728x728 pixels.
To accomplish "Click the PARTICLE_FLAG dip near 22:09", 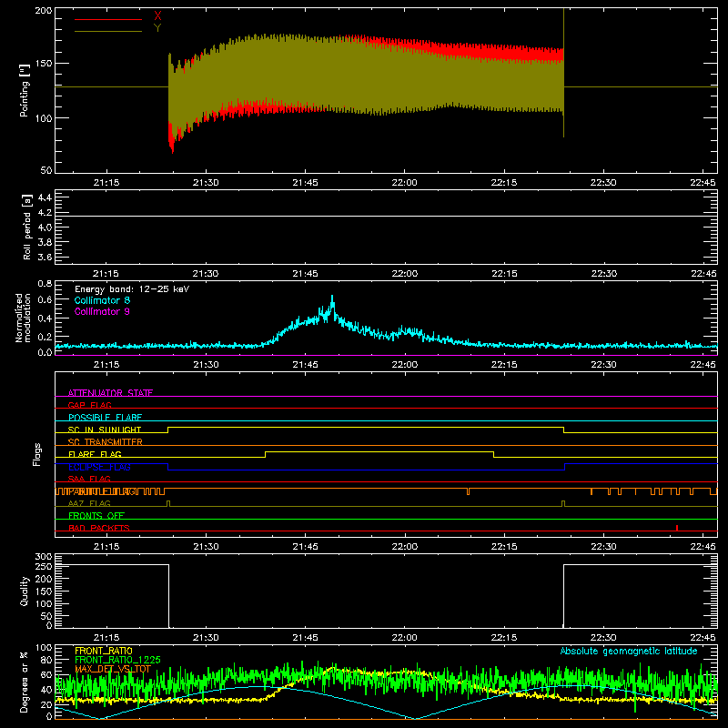I will click(x=468, y=491).
